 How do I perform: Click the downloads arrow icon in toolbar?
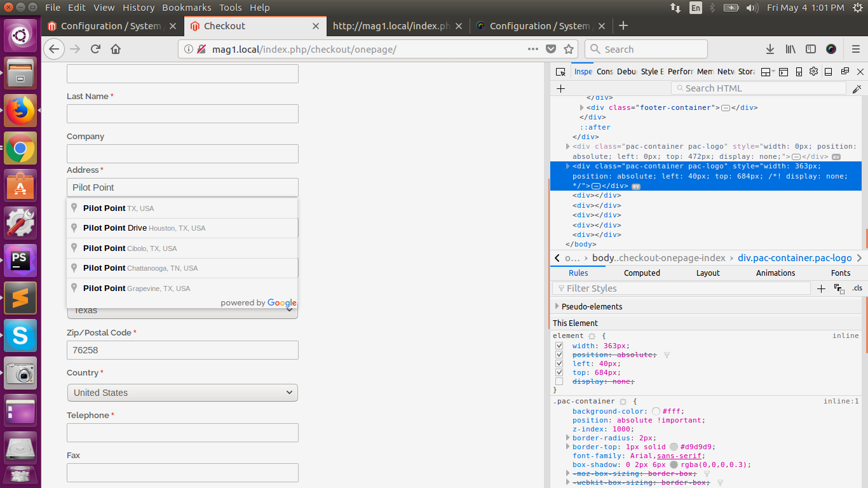pyautogui.click(x=770, y=49)
